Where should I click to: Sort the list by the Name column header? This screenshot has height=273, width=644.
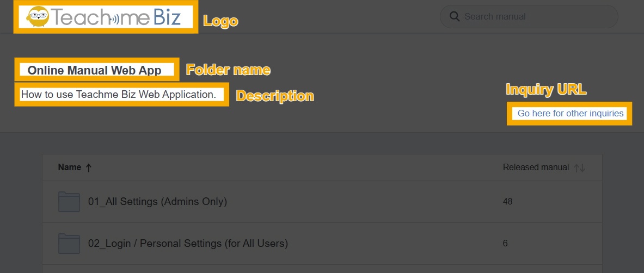[x=70, y=167]
